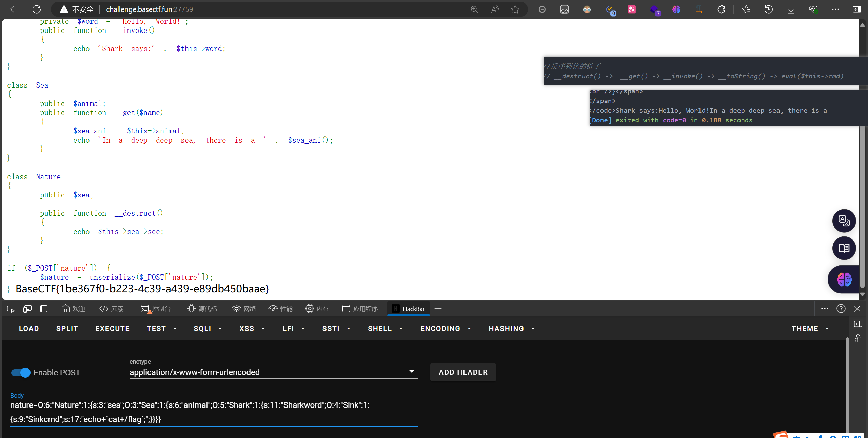Screen dimensions: 868x438
Task: Switch to the 网络 network tab
Action: click(x=244, y=309)
